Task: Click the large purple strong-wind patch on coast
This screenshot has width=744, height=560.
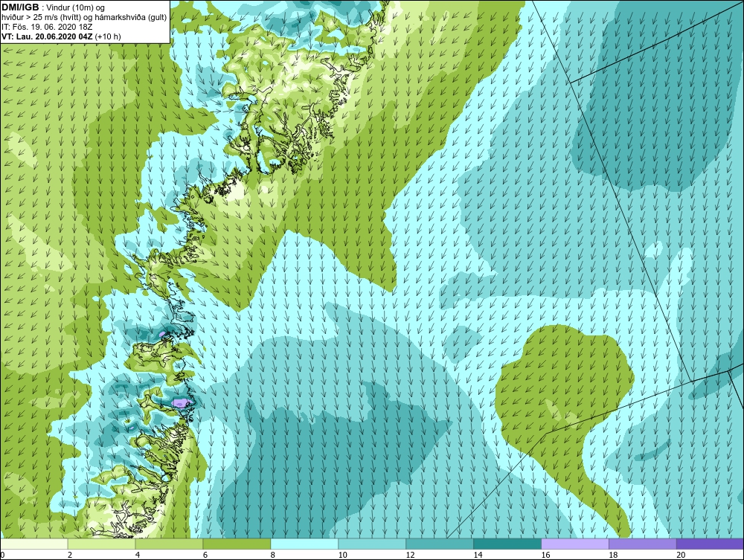Action: (x=181, y=403)
